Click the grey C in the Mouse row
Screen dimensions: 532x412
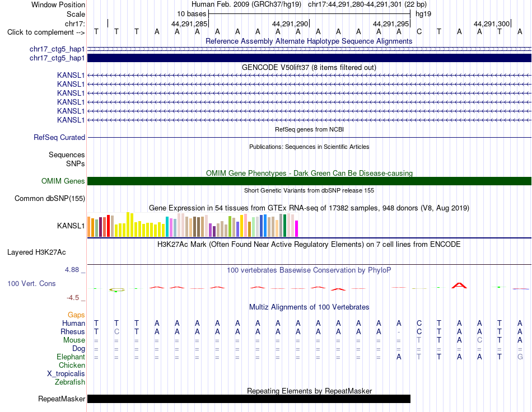coord(479,340)
